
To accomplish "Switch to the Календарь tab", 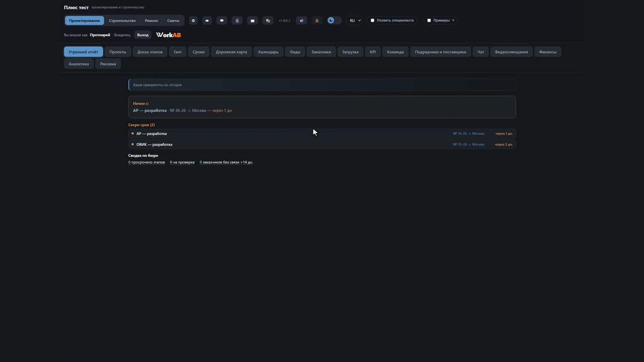I will 268,52.
